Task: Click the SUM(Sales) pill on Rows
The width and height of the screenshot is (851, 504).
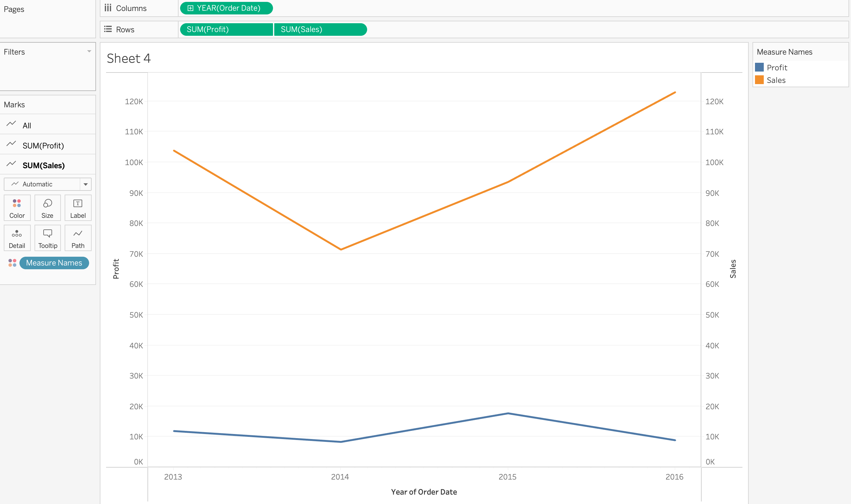Action: (x=320, y=29)
